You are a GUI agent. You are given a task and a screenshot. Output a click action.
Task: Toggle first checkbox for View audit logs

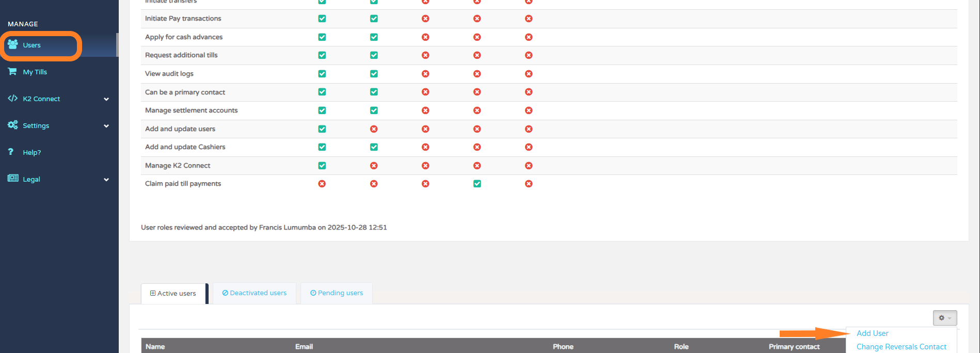click(322, 74)
